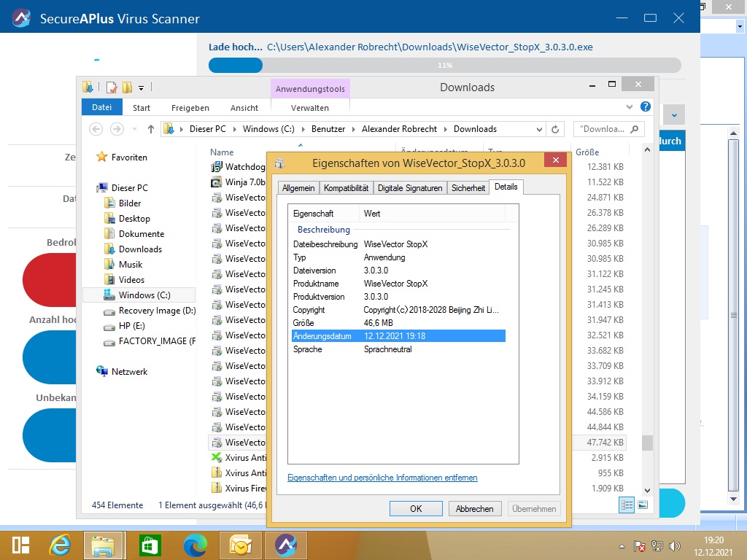747x560 pixels.
Task: Select Musik in the navigation pane
Action: point(124,264)
